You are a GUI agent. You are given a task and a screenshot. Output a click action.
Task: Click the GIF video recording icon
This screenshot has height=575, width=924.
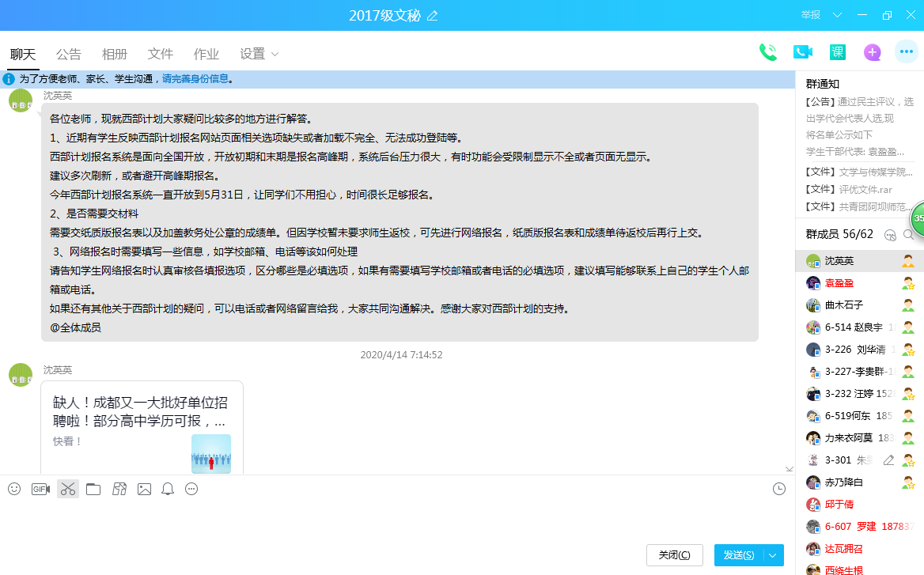pyautogui.click(x=40, y=489)
